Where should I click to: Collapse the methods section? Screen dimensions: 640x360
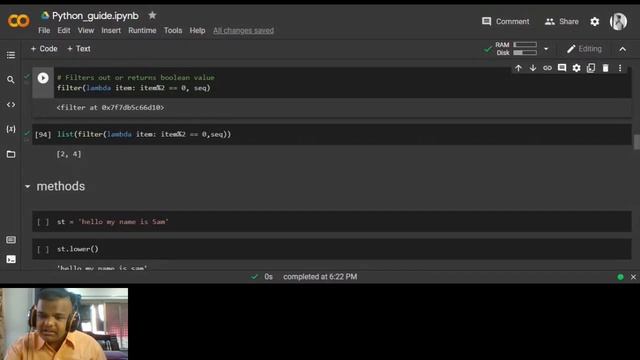point(27,187)
